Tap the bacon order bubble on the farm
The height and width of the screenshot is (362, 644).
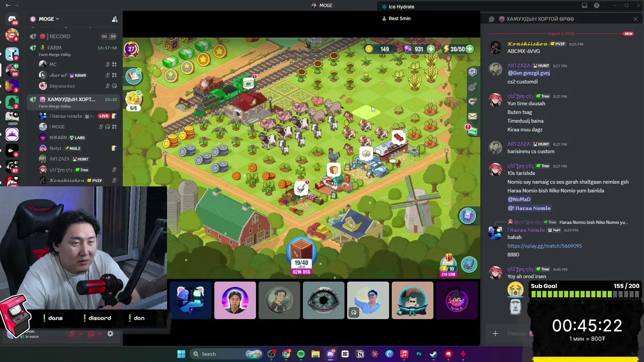click(x=398, y=137)
